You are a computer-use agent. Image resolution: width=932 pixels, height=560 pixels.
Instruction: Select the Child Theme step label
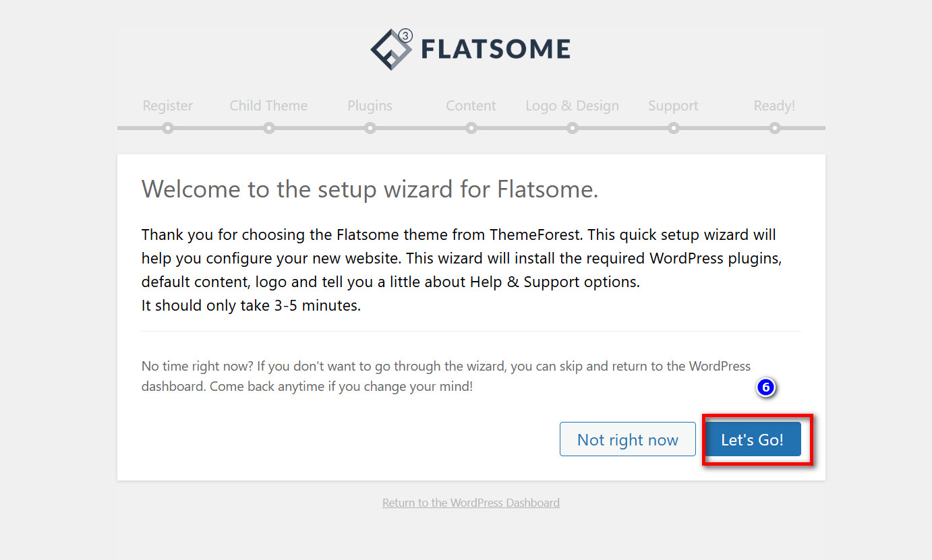pos(268,106)
